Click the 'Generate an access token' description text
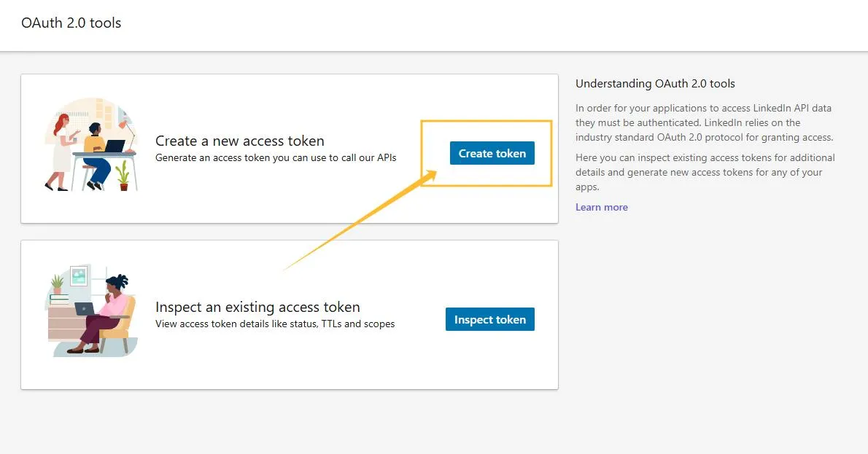 pos(276,157)
